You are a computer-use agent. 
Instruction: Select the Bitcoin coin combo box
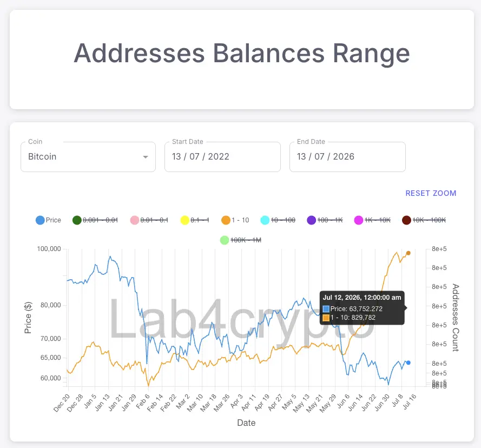(x=88, y=157)
